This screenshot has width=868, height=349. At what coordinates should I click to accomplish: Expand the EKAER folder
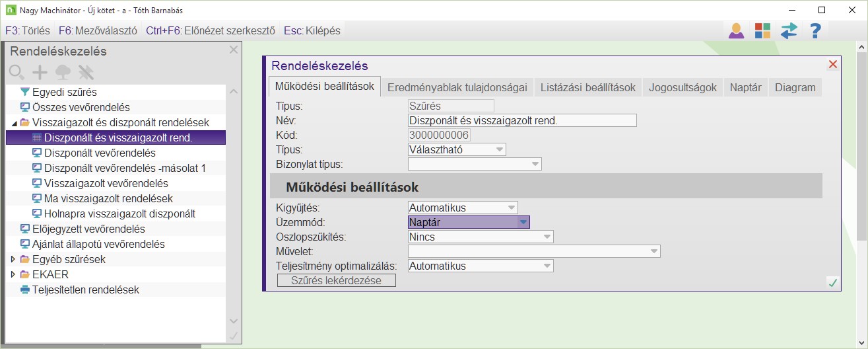[x=15, y=275]
